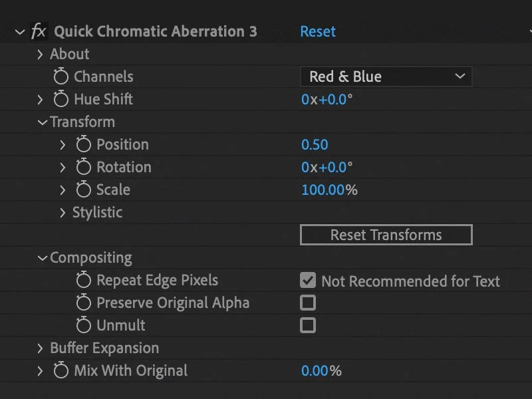Enable Preserve Original Alpha
Screen dimensions: 532x399
tap(307, 303)
